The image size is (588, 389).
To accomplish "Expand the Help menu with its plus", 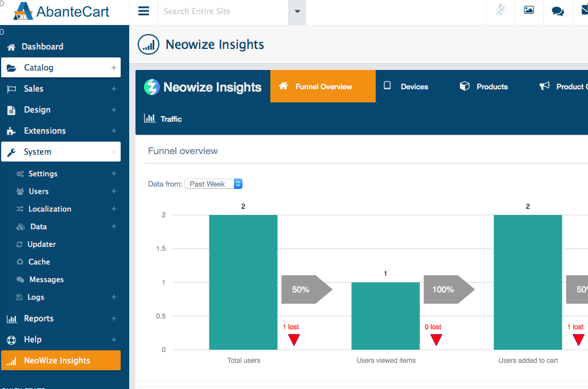I will pyautogui.click(x=114, y=340).
